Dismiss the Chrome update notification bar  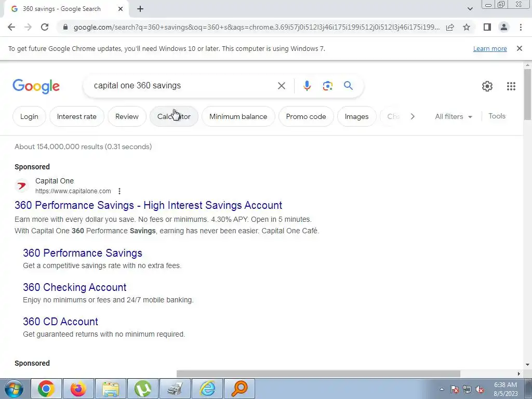519,48
